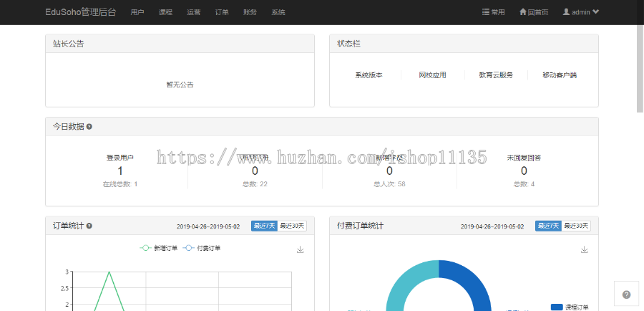Go to 回首页 home link

click(534, 12)
